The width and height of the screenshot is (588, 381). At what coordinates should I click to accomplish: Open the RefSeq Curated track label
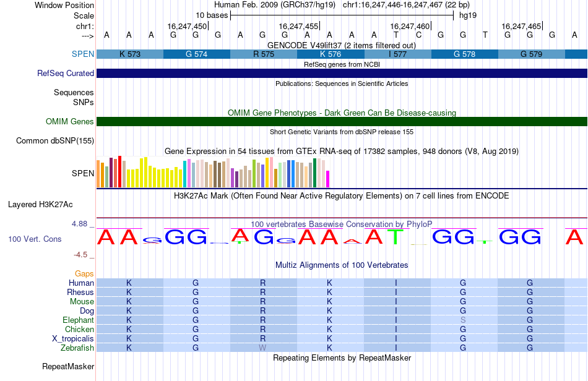coord(65,73)
